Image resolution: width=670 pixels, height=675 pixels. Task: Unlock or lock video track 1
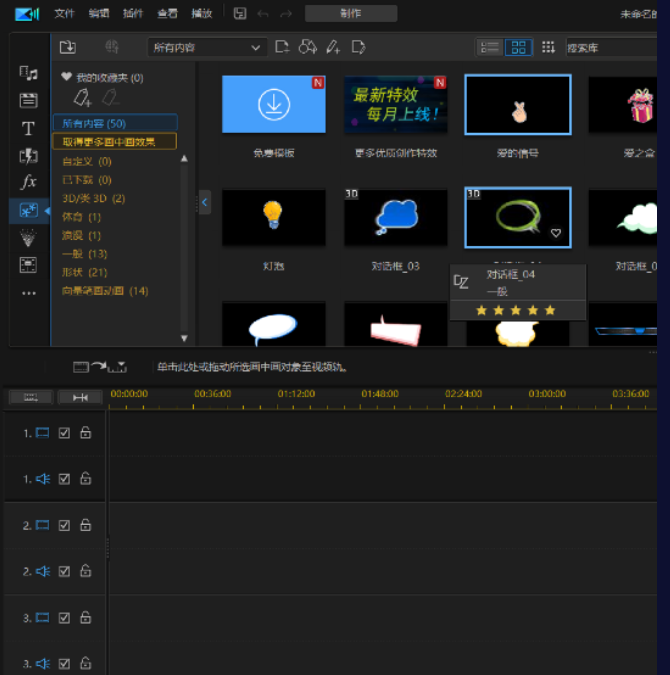[86, 433]
